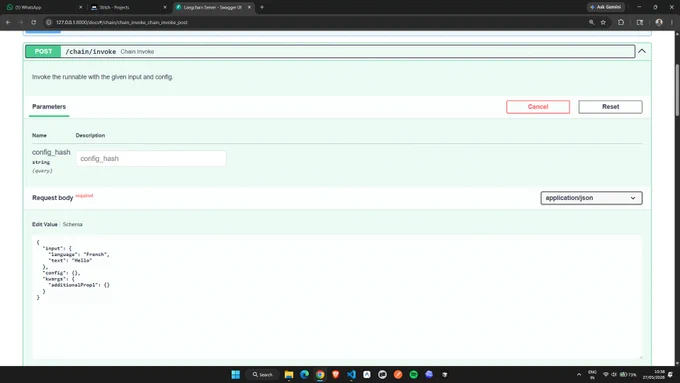The image size is (680, 383).
Task: Click the 'Request body' label
Action: [x=52, y=198]
